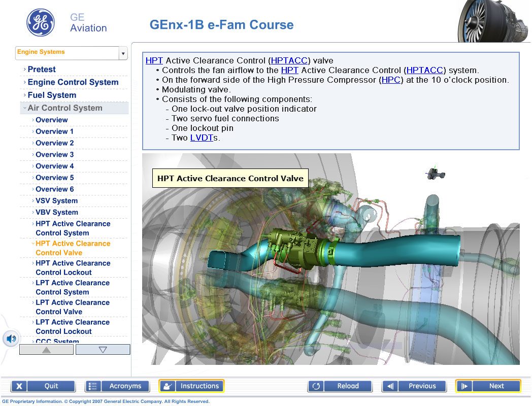The height and width of the screenshot is (406, 532).
Task: Expand the Engine Control System section
Action: click(x=73, y=82)
